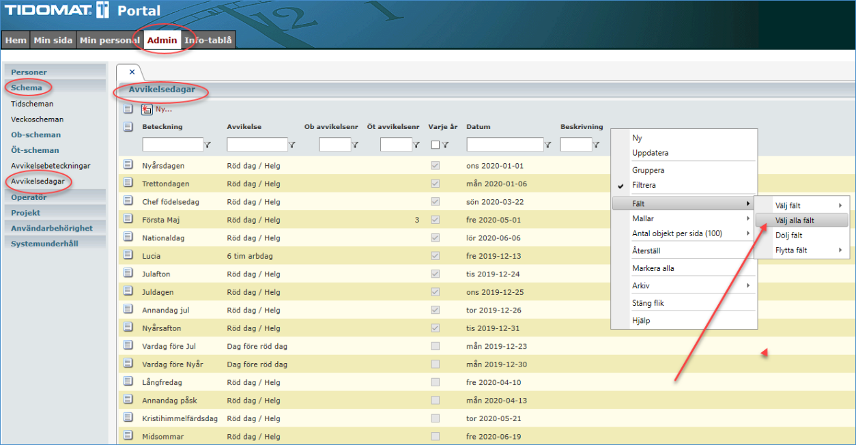This screenshot has width=856, height=445.
Task: Open the row icon for Midsommar
Action: [x=128, y=435]
